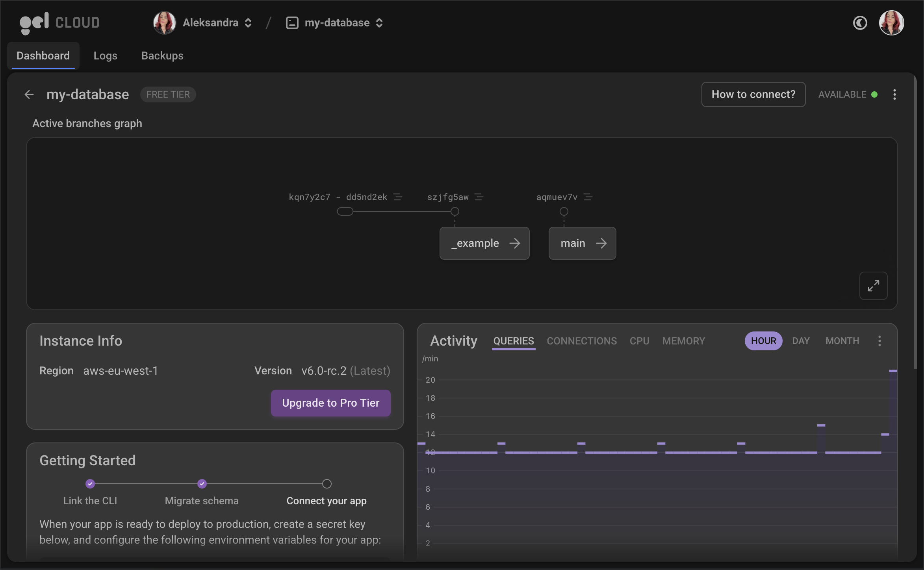Click the AVAILABLE status indicator
The width and height of the screenshot is (924, 570).
[848, 94]
